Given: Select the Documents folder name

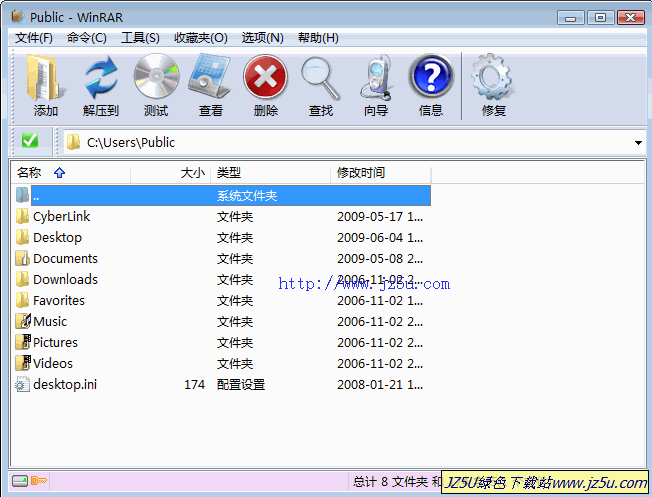Looking at the screenshot, I should coord(65,258).
